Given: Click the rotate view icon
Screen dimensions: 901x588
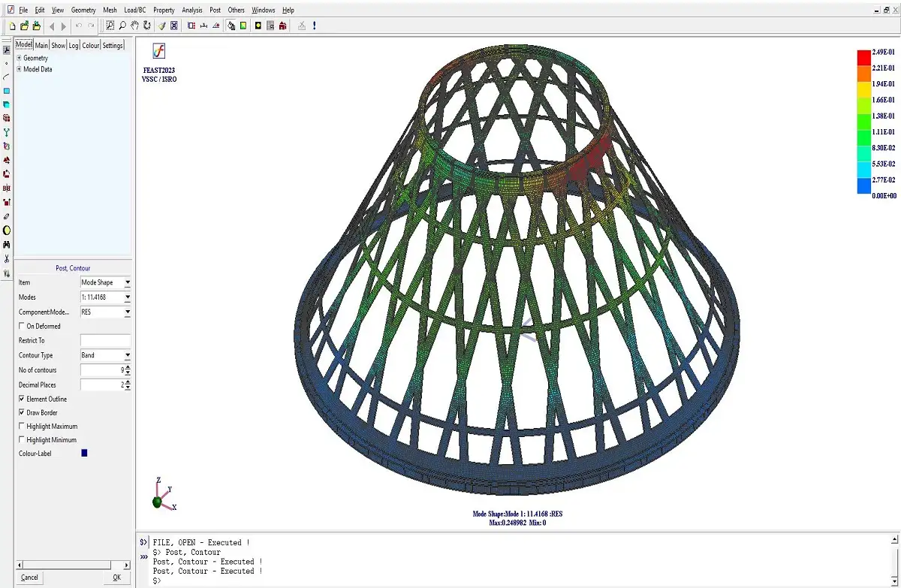Looking at the screenshot, I should point(146,26).
